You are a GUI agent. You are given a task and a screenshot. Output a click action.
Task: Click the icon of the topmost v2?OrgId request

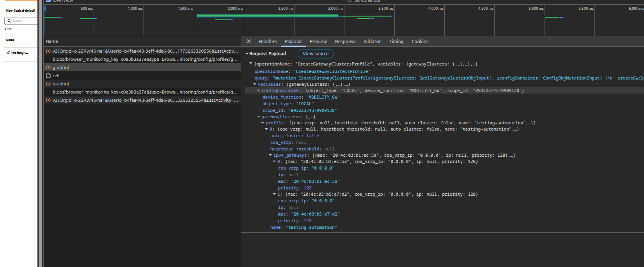(48, 51)
